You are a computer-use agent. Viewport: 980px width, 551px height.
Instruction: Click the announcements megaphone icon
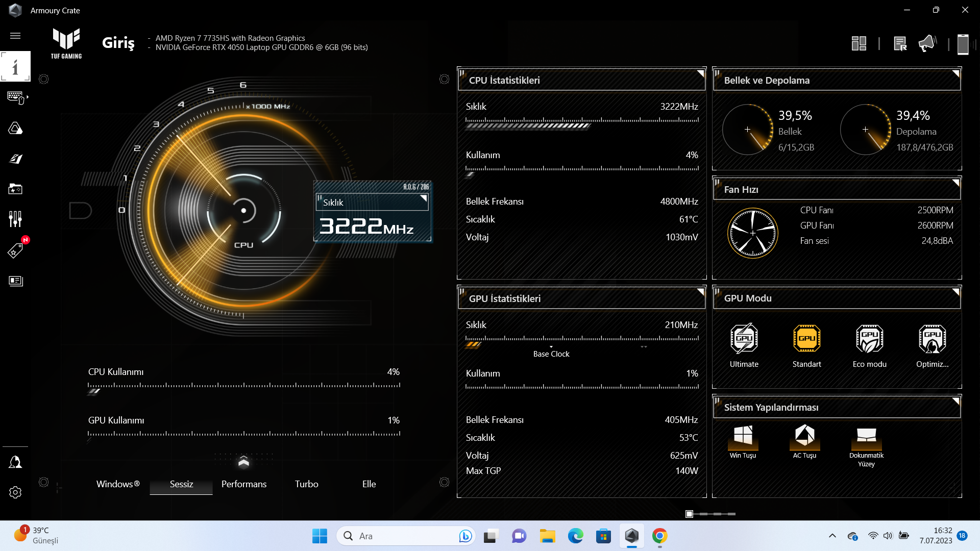tap(927, 44)
